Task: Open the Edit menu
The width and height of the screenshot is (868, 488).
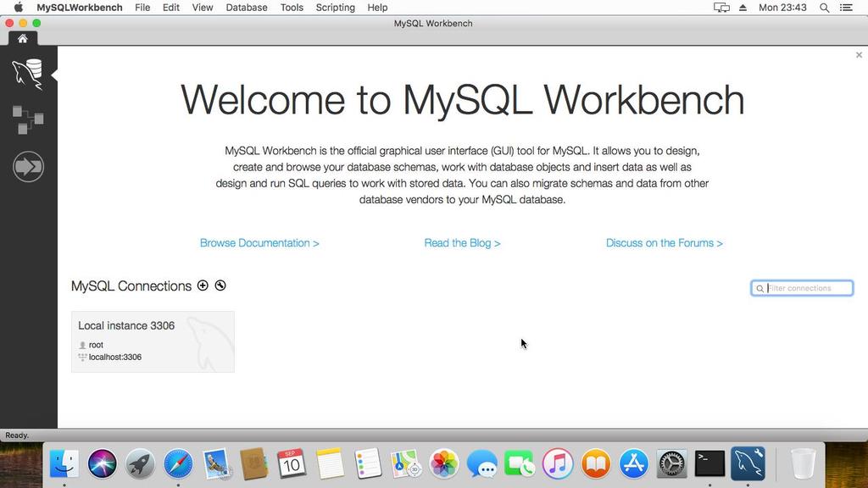Action: pyautogui.click(x=171, y=8)
